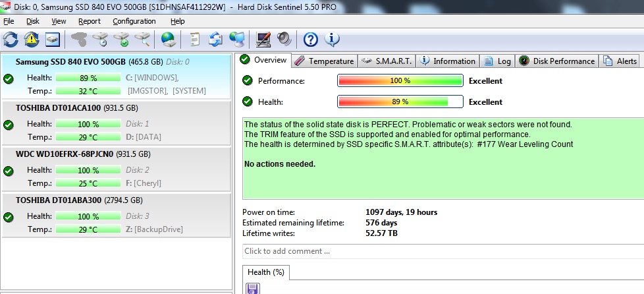Click Samsung SSD 32 °C temperature bar
Viewport: 644px width, 294px height.
[88, 91]
